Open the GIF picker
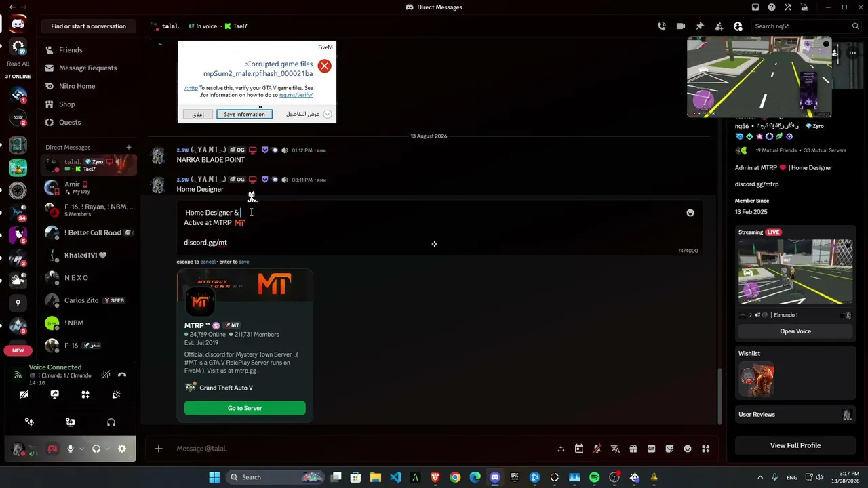This screenshot has width=868, height=488. [652, 449]
